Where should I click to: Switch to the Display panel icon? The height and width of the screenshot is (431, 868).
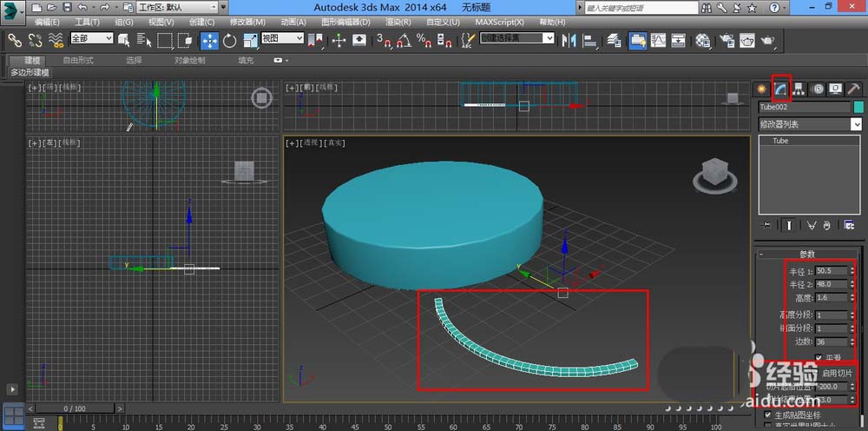(x=835, y=89)
